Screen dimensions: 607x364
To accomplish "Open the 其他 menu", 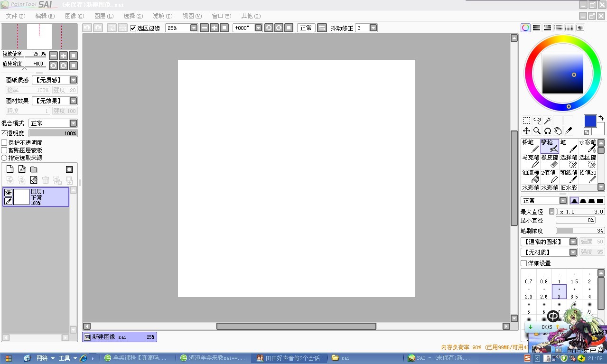I will pos(251,16).
